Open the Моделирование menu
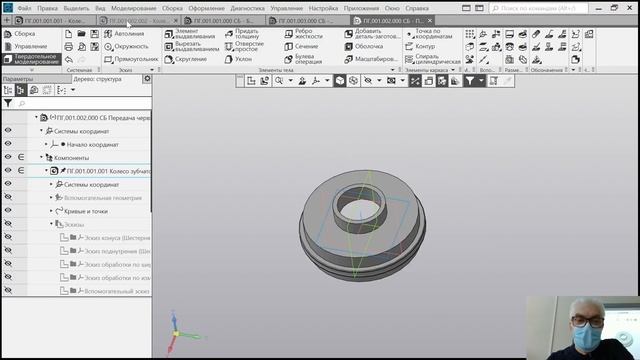The image size is (640, 360). coord(134,8)
